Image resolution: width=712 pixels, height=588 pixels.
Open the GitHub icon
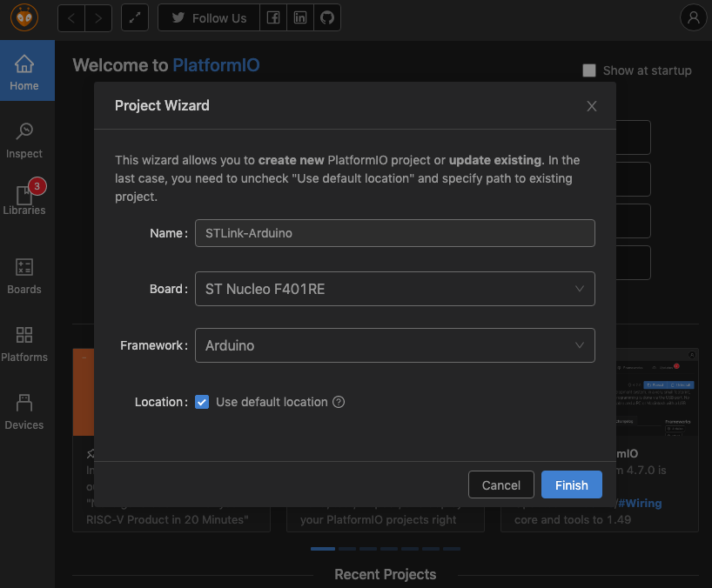(327, 18)
